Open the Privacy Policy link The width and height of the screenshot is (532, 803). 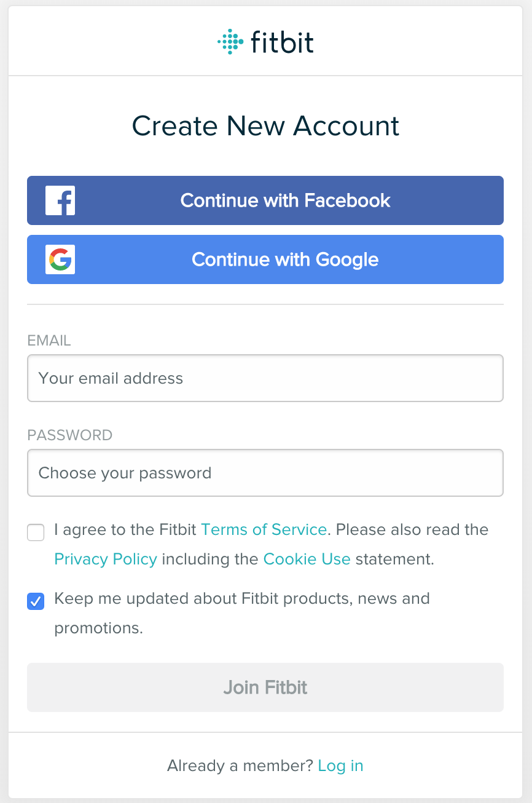[105, 559]
